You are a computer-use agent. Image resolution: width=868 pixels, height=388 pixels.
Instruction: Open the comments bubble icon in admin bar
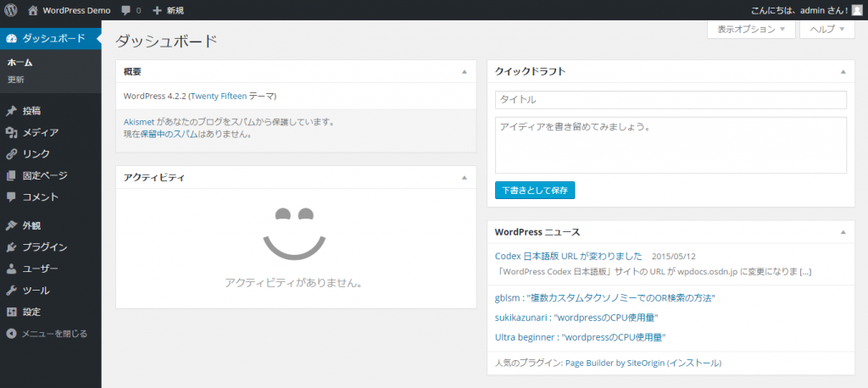click(125, 10)
